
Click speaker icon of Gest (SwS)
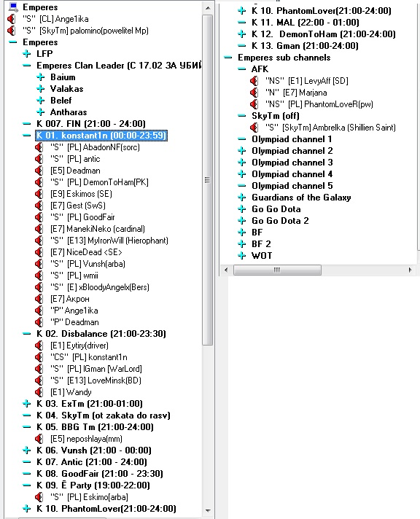[x=39, y=206]
